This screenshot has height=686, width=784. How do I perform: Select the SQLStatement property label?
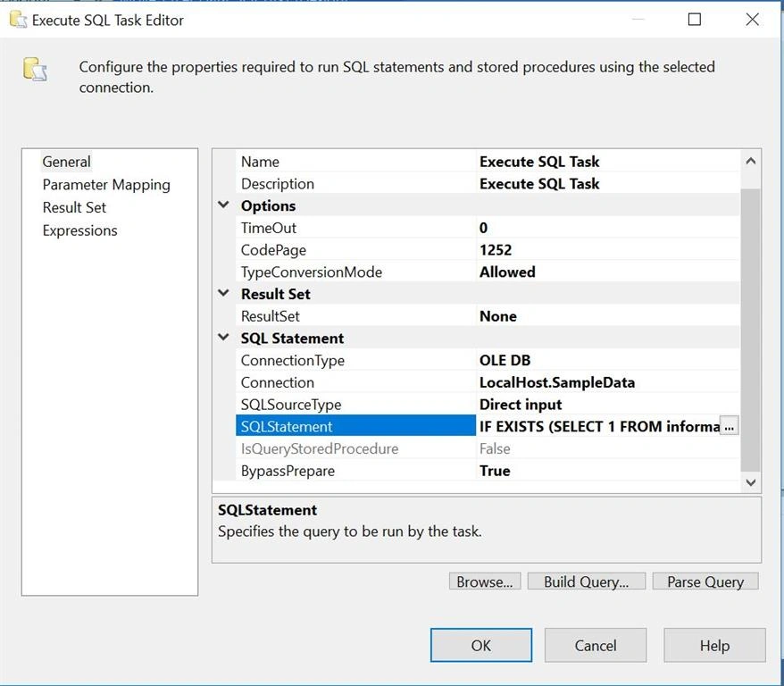(x=355, y=426)
